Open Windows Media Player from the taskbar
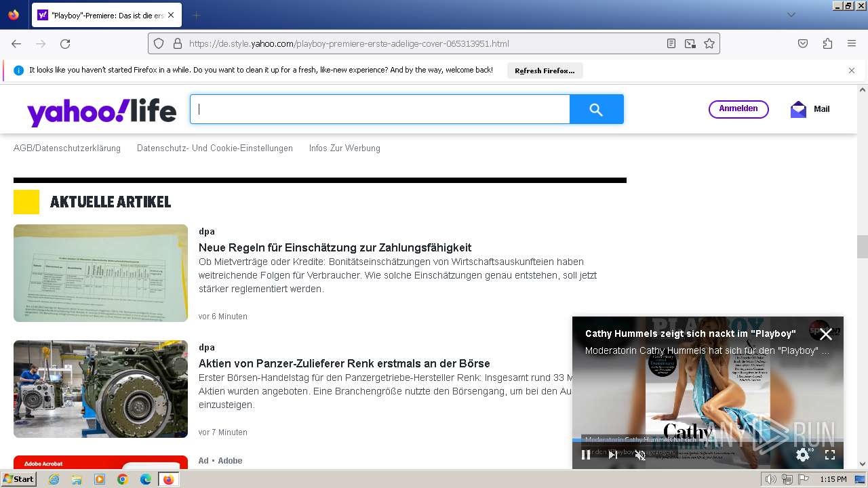Viewport: 868px width, 488px height. click(100, 479)
